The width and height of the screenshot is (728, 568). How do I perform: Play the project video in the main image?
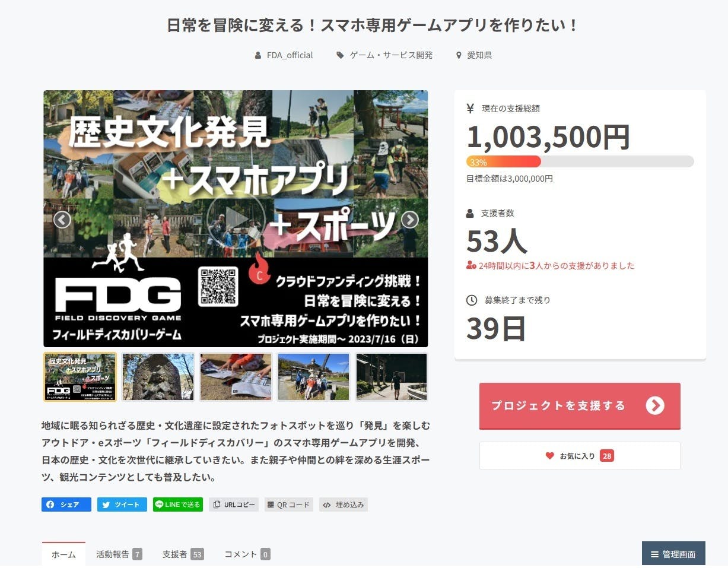(236, 219)
